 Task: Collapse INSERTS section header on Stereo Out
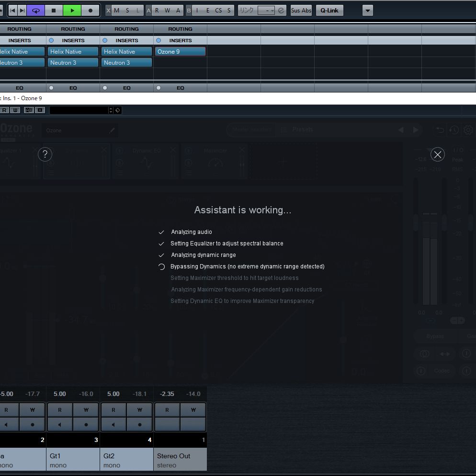click(181, 40)
